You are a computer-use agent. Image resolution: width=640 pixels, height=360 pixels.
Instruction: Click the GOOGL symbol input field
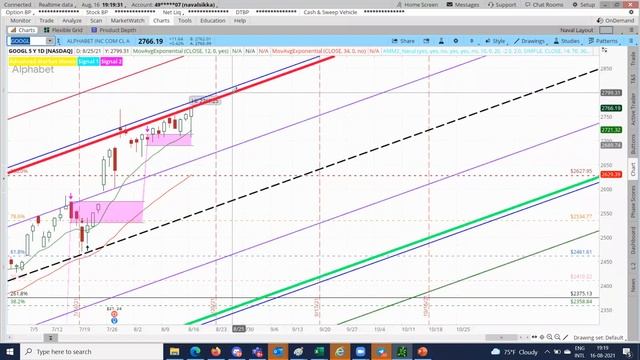click(x=27, y=41)
